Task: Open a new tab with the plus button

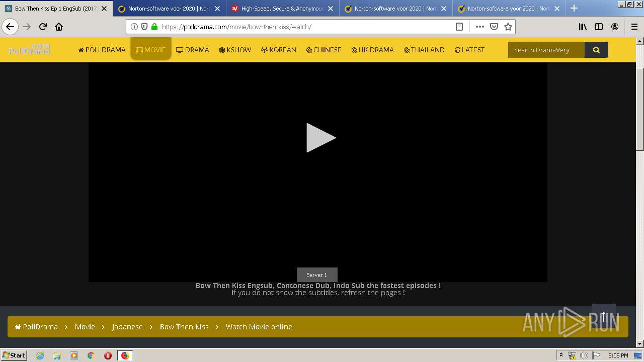Action: pos(574,8)
